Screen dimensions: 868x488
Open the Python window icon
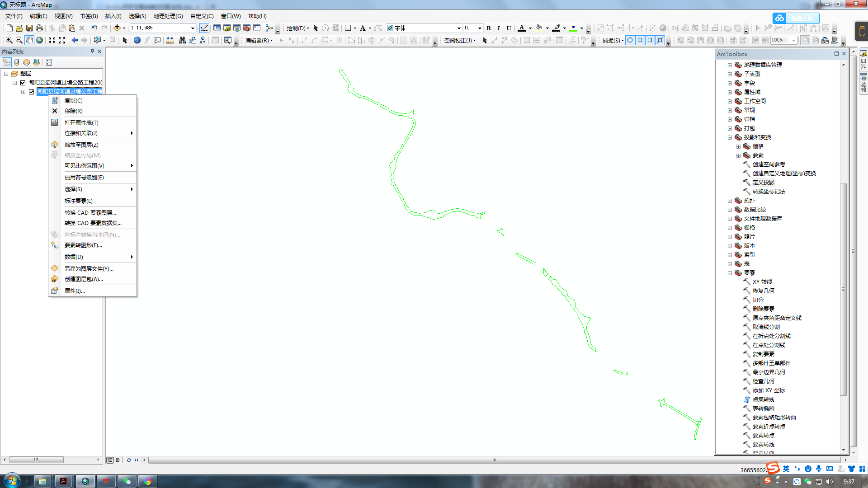point(257,28)
